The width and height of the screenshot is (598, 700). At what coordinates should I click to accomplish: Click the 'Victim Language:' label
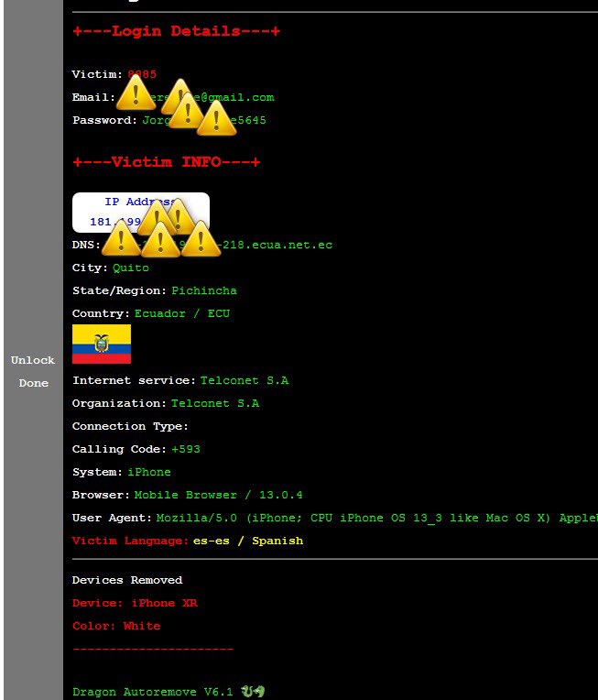coord(130,541)
